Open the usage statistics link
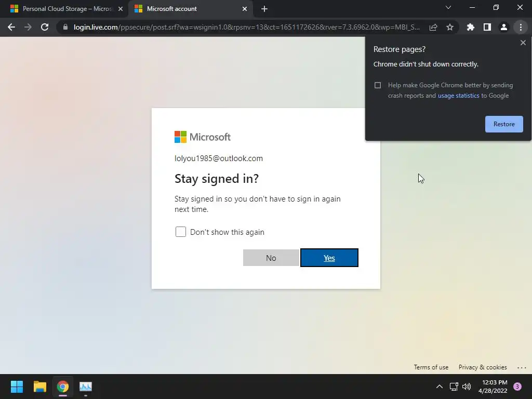Screen dimensions: 532x399 pos(458,96)
